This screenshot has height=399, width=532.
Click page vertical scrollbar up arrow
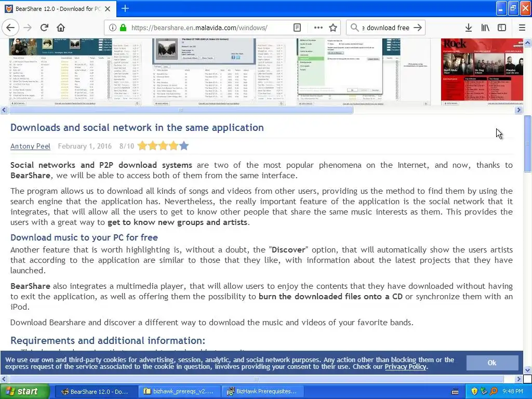pos(528,43)
